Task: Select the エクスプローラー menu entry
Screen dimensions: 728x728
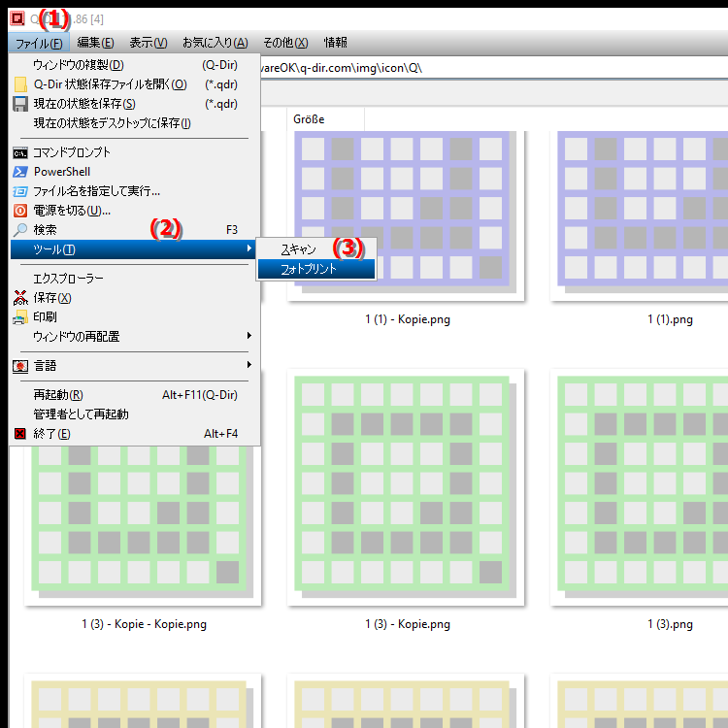Action: (134, 279)
